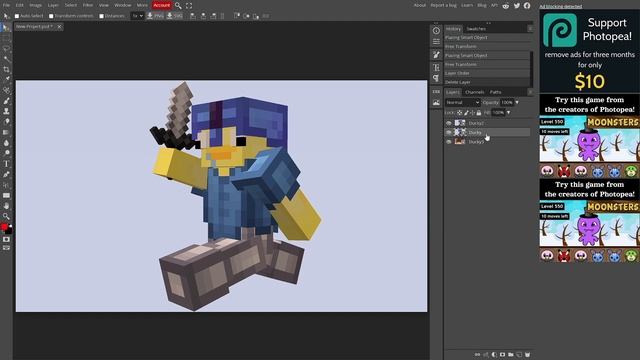Click the red Account button
Viewport: 640px width, 360px height.
pyautogui.click(x=162, y=5)
